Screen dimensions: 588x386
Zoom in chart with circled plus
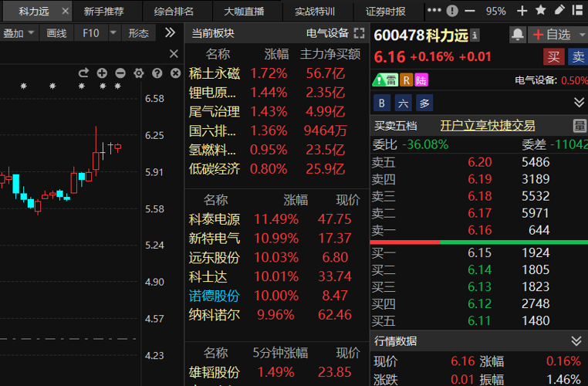pos(102,73)
